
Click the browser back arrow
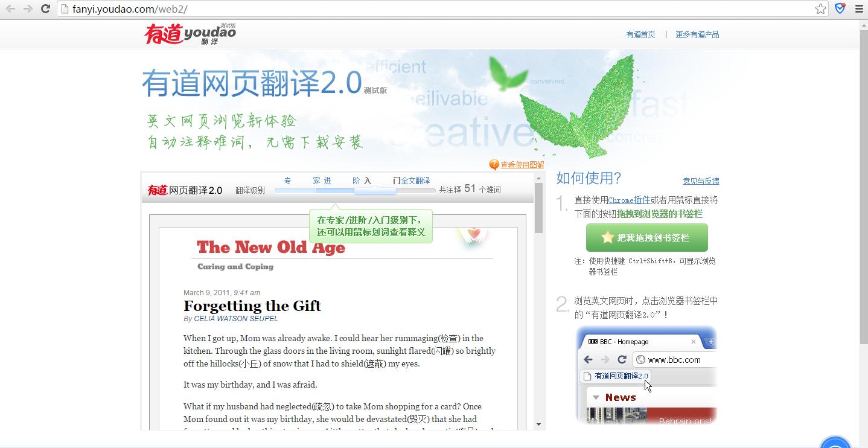(x=10, y=8)
